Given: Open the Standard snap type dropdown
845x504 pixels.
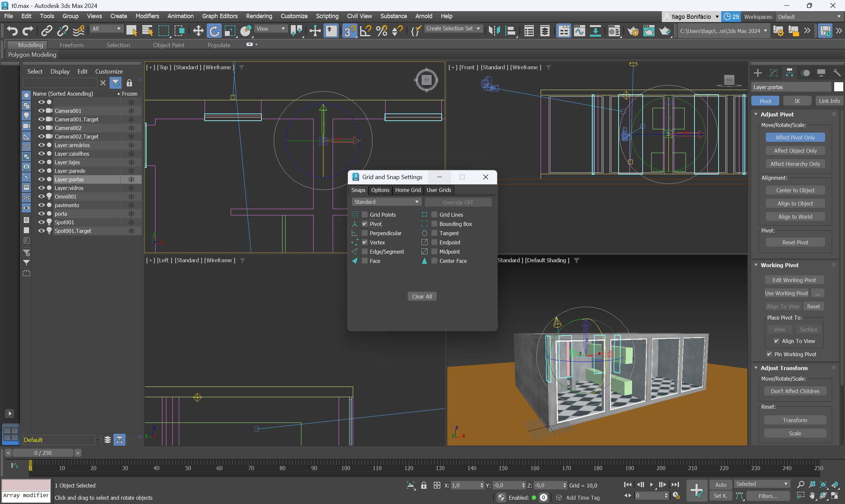Looking at the screenshot, I should tap(386, 202).
